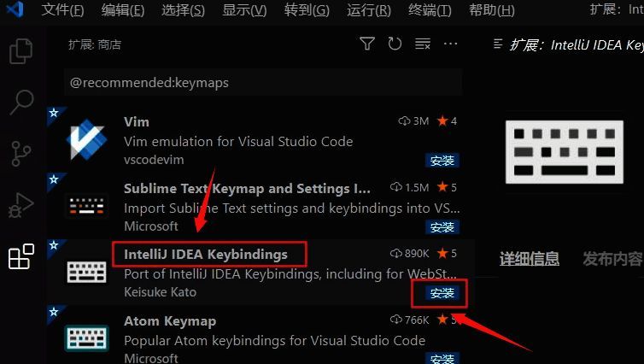644x364 pixels.
Task: Select the Atom Keymap title
Action: [170, 321]
